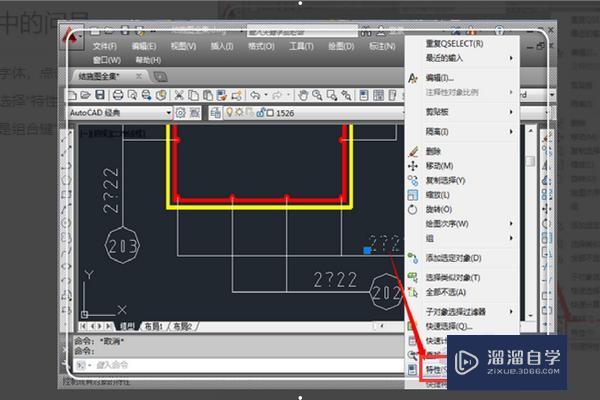Open the Undo history dropdown arrow

click(x=266, y=95)
